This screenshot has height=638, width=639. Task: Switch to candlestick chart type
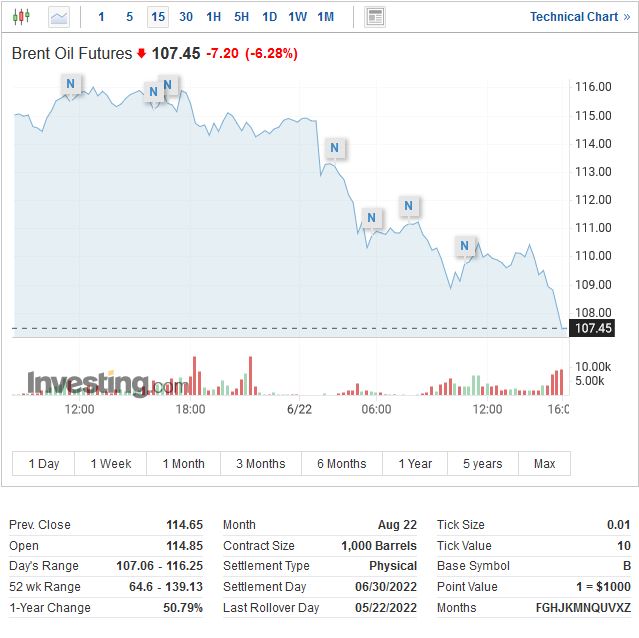click(x=23, y=17)
